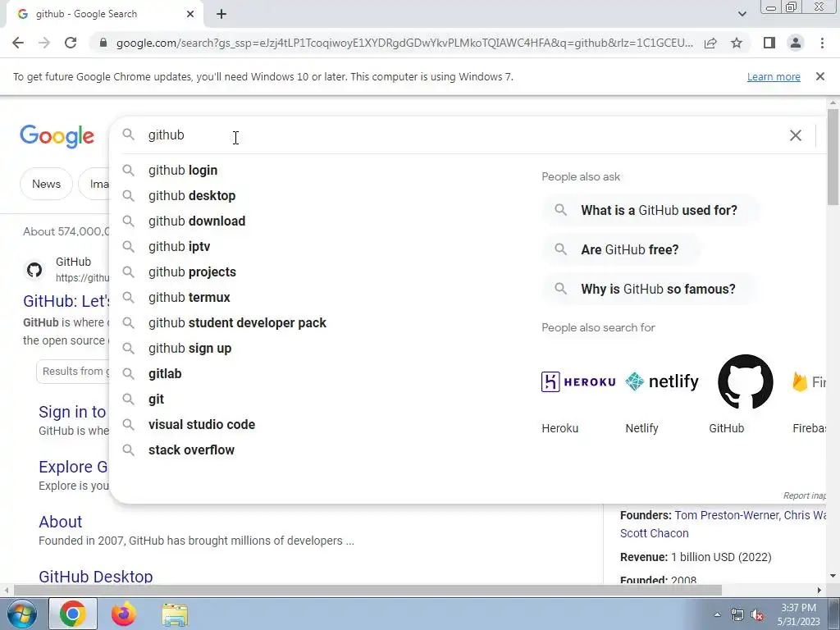Open the Netlify logo thumbnail
The height and width of the screenshot is (630, 840).
pos(662,382)
